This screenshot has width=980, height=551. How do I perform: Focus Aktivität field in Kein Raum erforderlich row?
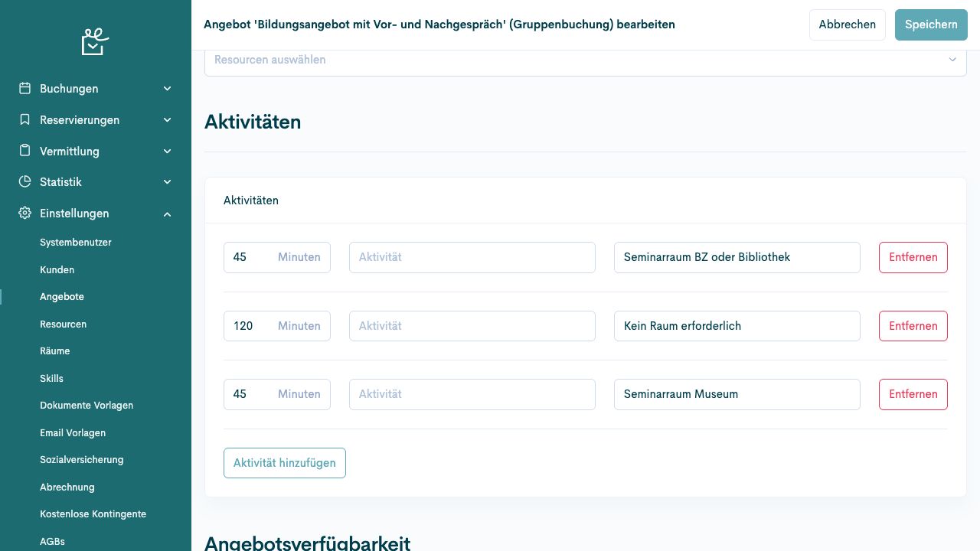472,326
